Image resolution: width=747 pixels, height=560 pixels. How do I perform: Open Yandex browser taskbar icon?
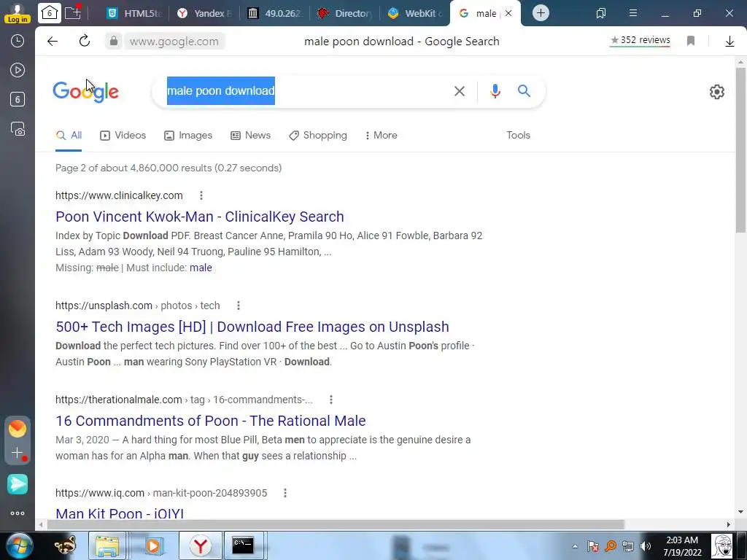pos(201,545)
